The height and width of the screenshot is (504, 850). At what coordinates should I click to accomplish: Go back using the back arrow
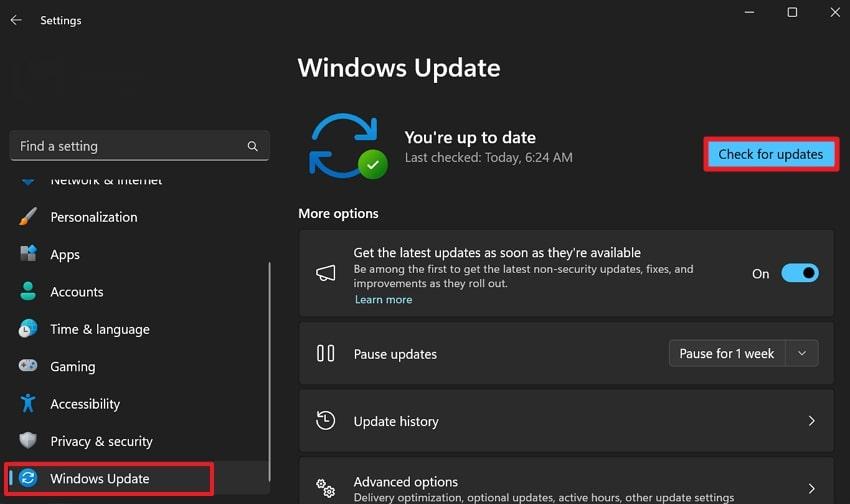(16, 20)
